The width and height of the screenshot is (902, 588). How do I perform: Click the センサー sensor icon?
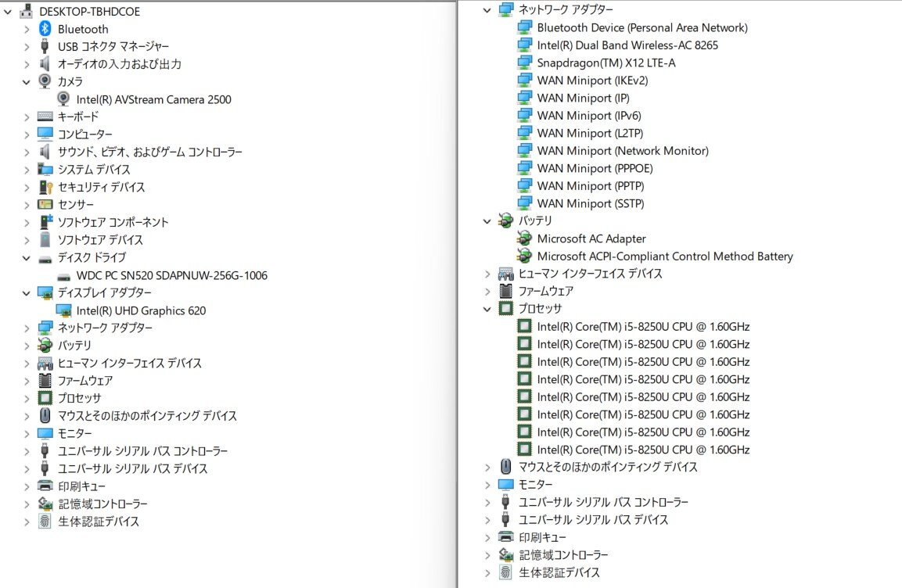pos(45,204)
